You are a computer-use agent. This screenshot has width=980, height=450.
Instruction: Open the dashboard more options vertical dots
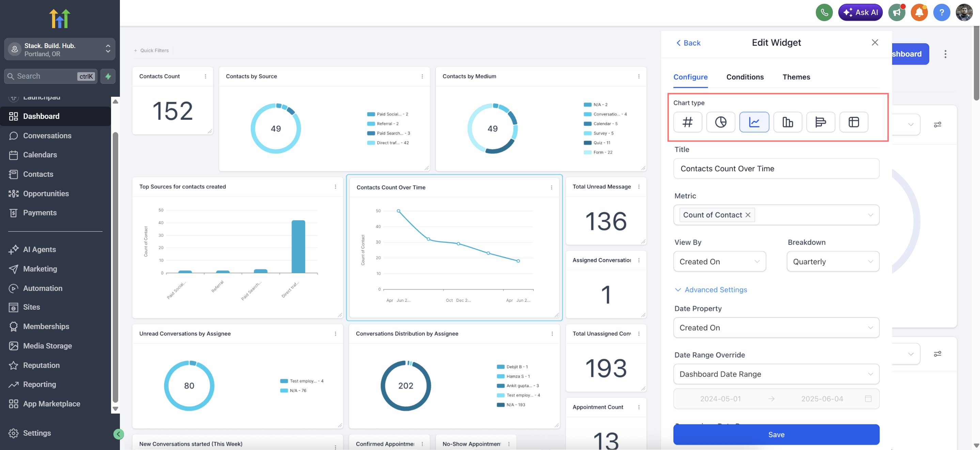coord(945,54)
